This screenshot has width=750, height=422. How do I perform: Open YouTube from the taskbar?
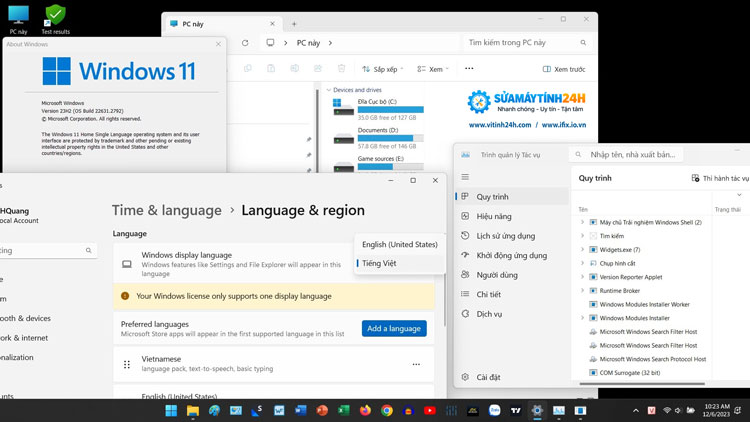[x=430, y=411]
